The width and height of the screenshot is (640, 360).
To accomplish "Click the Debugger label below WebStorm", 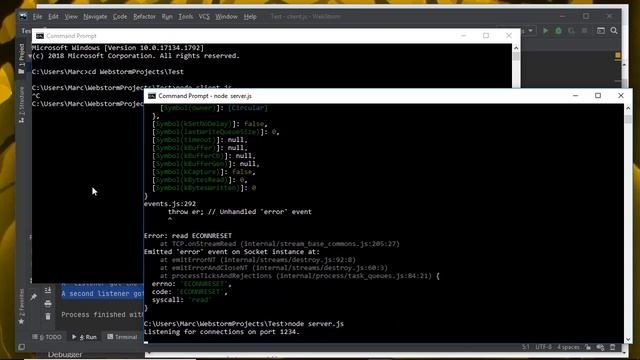I will pos(65,355).
